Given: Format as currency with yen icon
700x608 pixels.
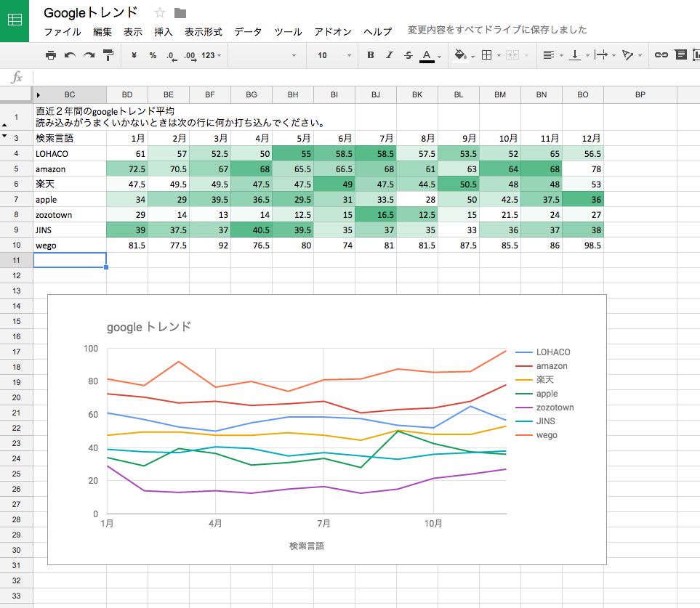Looking at the screenshot, I should pyautogui.click(x=134, y=55).
